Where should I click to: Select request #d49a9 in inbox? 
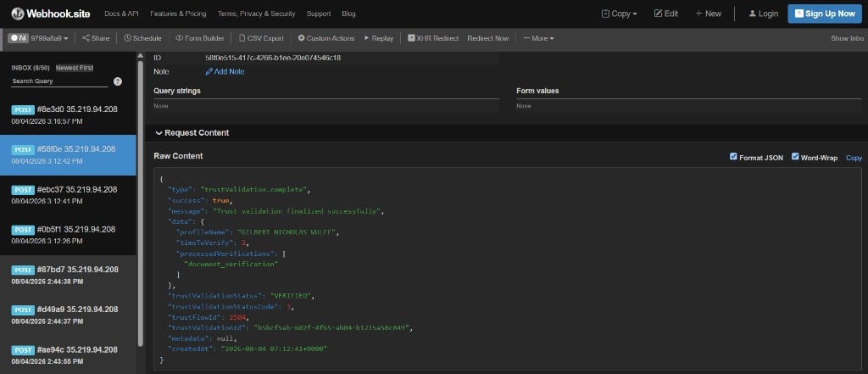click(x=68, y=315)
